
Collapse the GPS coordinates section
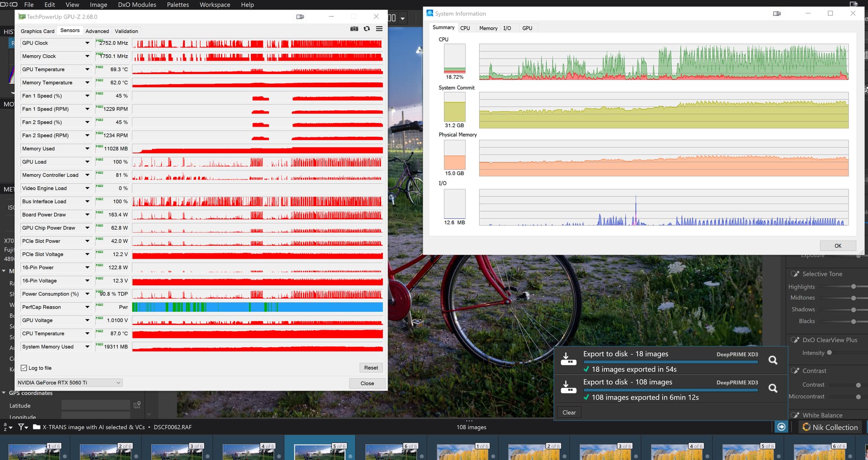coord(4,393)
